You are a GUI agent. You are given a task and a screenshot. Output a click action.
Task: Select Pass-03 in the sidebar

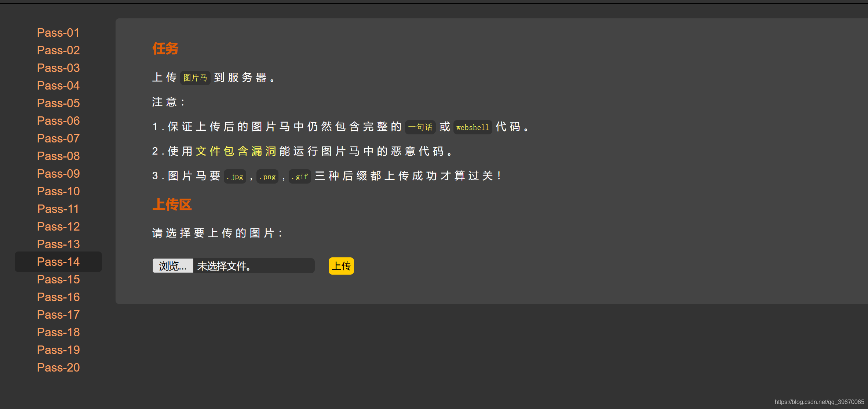click(x=58, y=68)
